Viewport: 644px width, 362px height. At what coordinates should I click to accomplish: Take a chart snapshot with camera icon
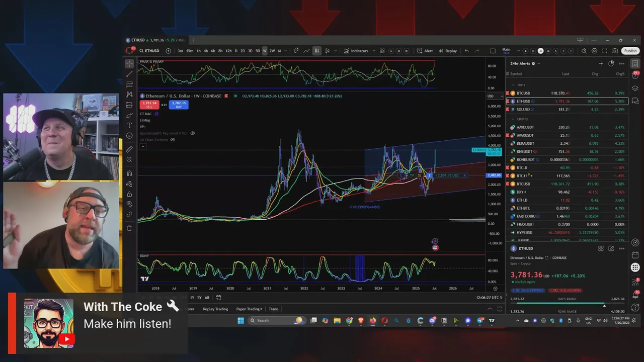(x=615, y=51)
